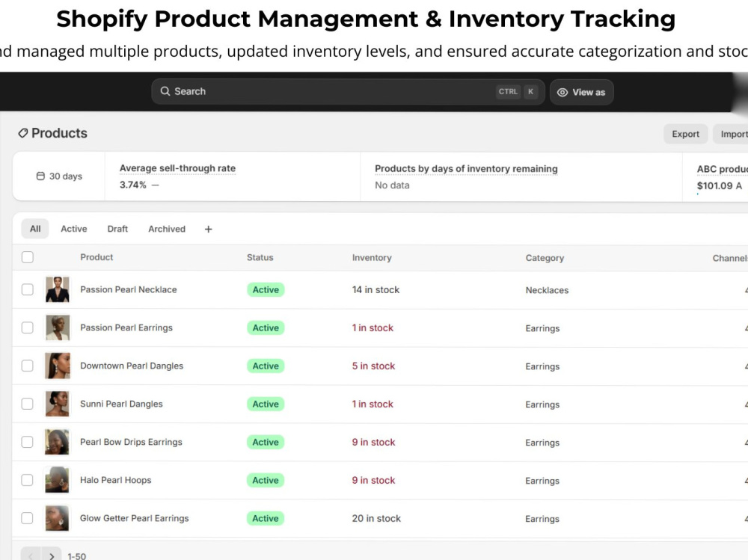Click Active badge for Passion Pearl Necklace
748x560 pixels.
pyautogui.click(x=266, y=289)
